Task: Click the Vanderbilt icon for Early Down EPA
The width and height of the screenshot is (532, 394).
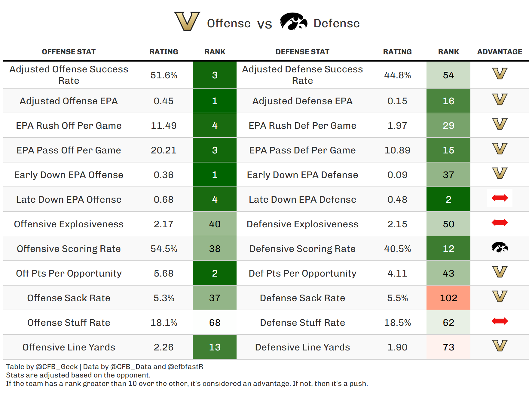Action: 500,173
